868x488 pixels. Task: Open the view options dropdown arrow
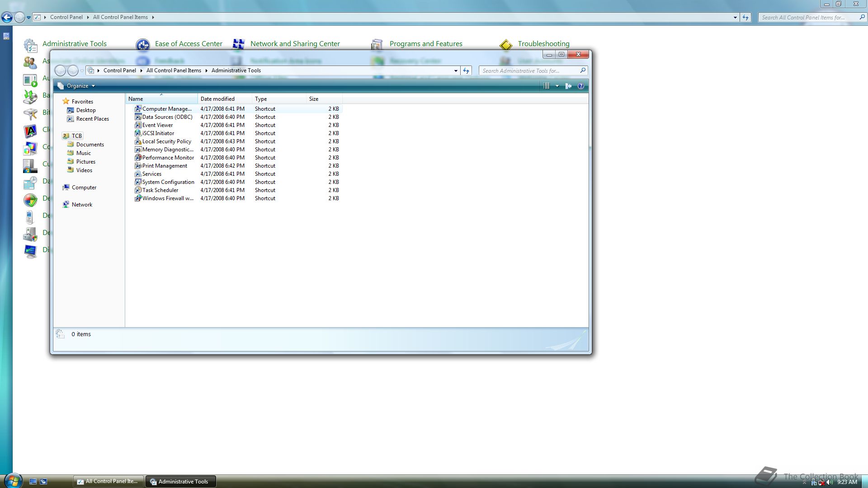557,86
